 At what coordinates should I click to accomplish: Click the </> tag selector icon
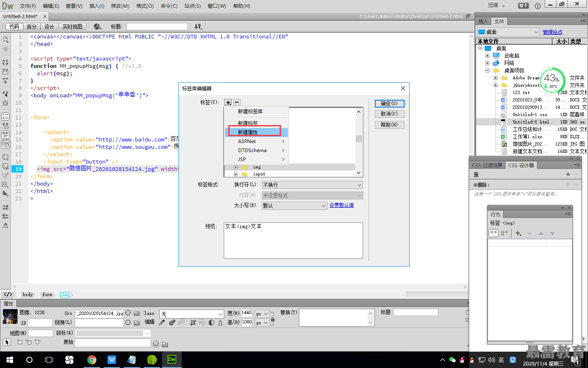pyautogui.click(x=8, y=294)
